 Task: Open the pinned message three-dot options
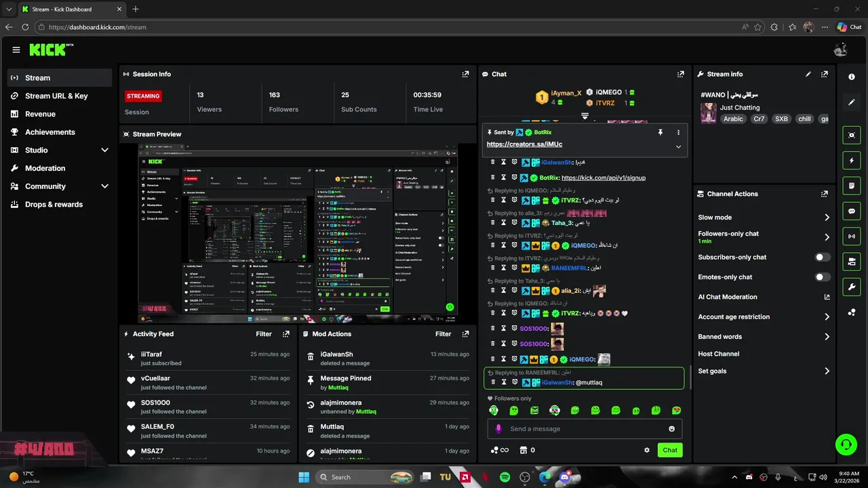click(678, 132)
